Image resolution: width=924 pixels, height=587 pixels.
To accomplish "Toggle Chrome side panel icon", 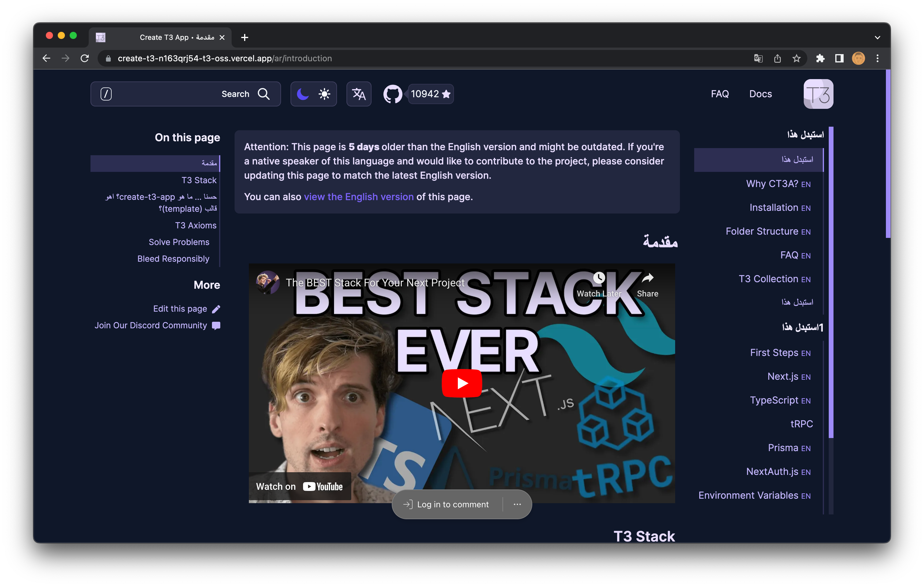I will 839,58.
